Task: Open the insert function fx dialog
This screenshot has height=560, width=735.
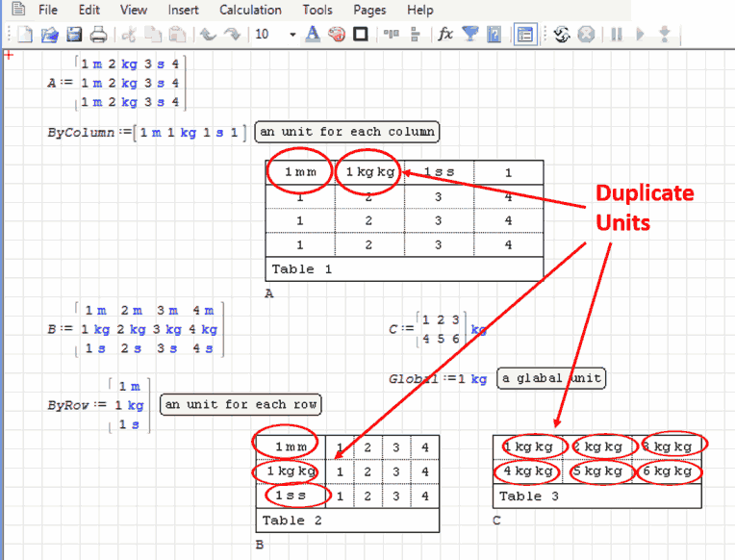Action: (x=445, y=35)
